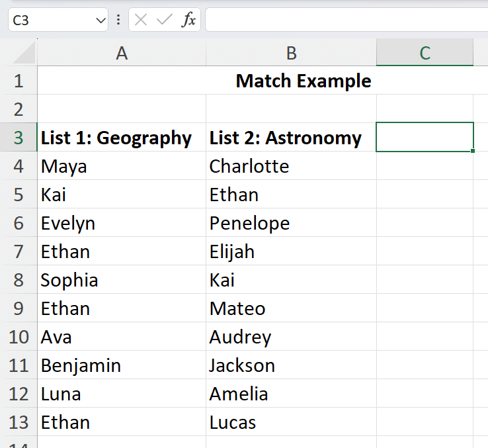Select cell containing Benjamin

coord(122,365)
